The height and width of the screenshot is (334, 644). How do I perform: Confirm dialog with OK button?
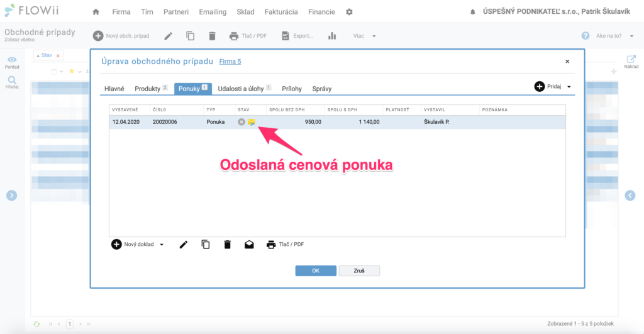[316, 270]
